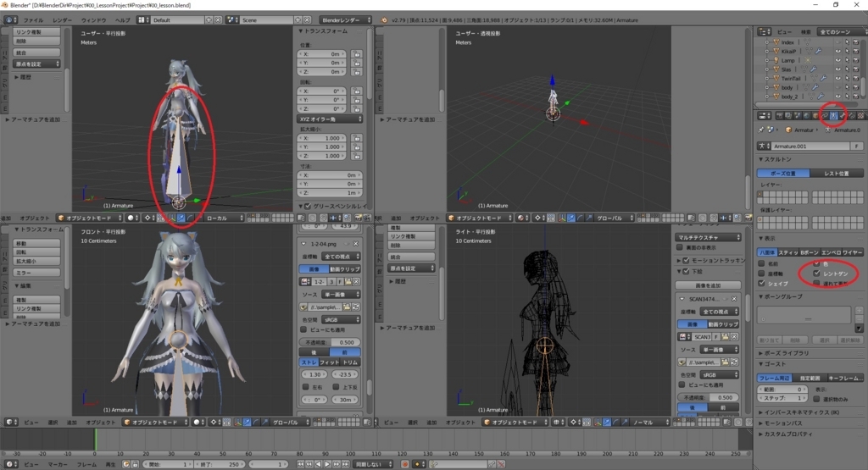868x470 pixels.
Task: Adjust 不透明度 slider of 1-2-04.png image
Action: click(331, 342)
